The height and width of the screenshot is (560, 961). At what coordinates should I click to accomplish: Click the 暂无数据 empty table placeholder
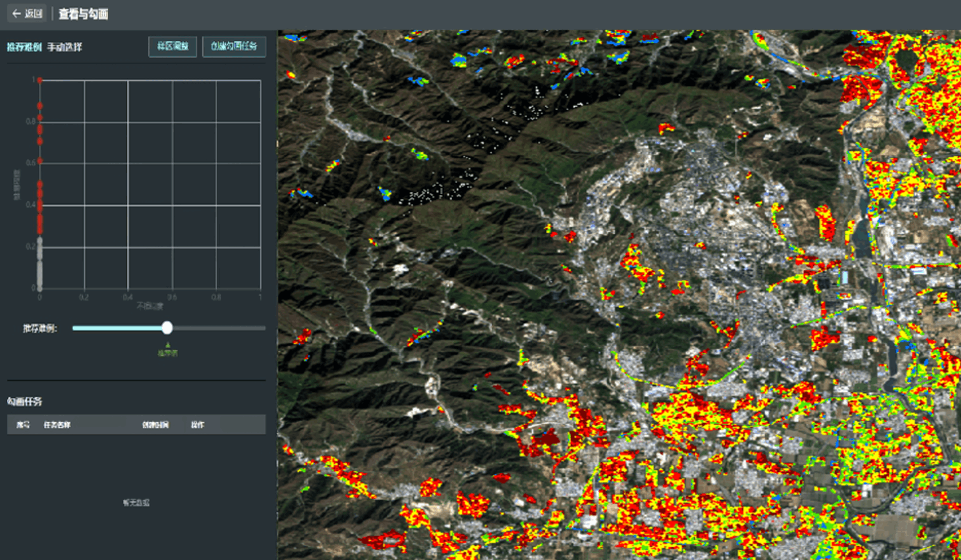pos(136,503)
